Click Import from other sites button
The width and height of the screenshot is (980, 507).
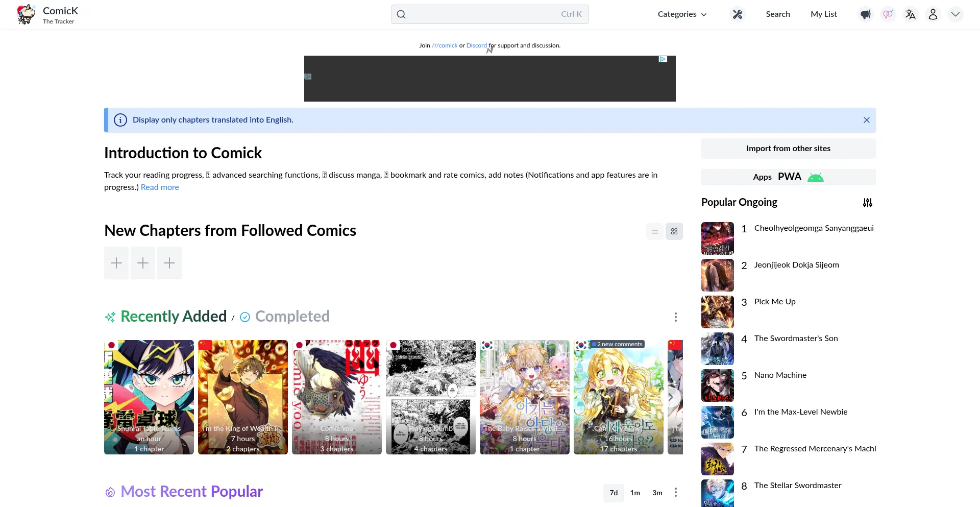[789, 149]
